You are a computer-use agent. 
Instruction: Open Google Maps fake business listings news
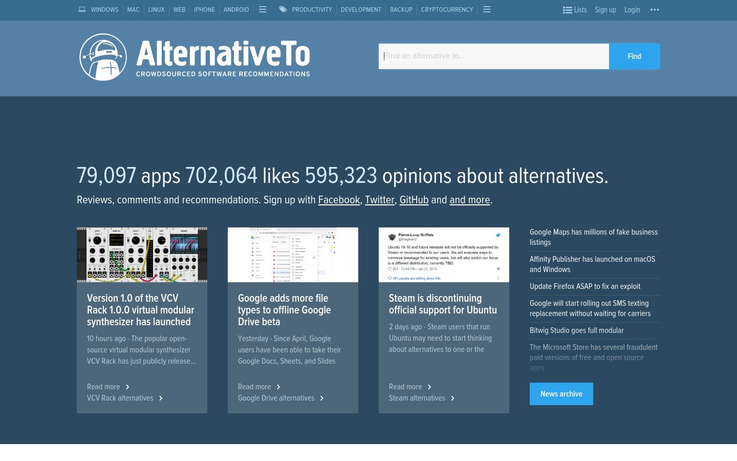(x=593, y=237)
